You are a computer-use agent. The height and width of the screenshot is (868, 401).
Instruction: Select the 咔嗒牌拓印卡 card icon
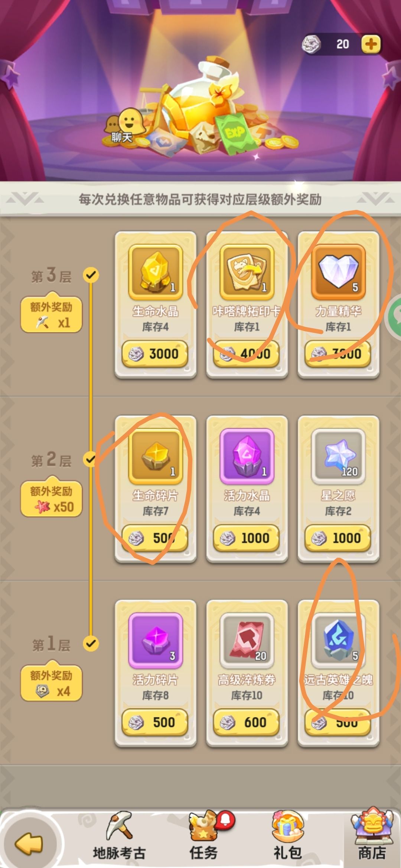click(247, 272)
